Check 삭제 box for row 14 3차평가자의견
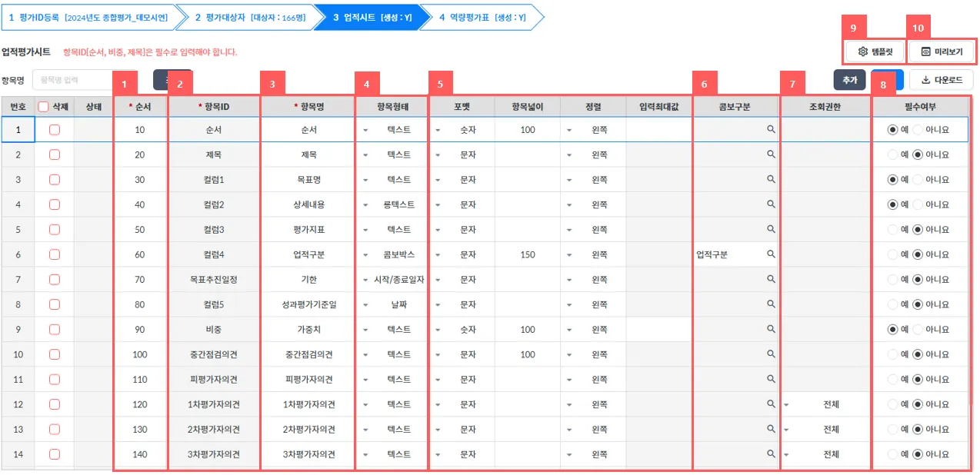 pyautogui.click(x=55, y=454)
